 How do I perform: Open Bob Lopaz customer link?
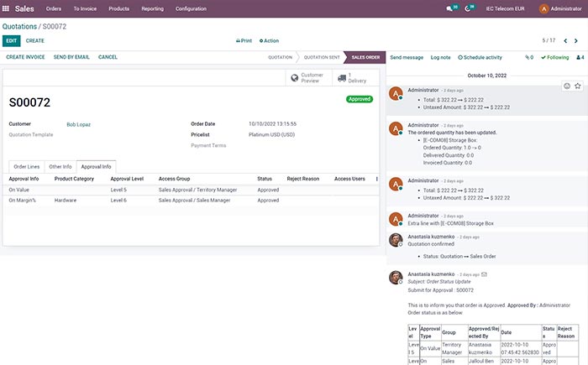(x=78, y=124)
